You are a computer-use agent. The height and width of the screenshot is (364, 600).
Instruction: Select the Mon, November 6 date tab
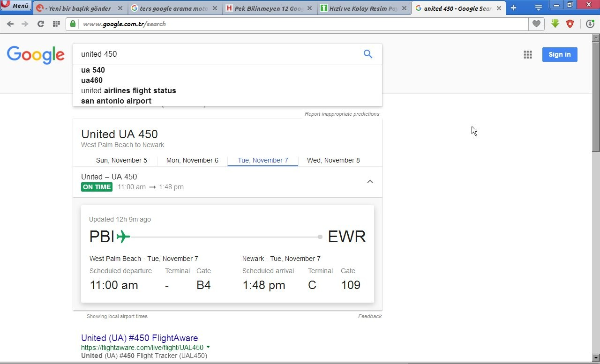pyautogui.click(x=192, y=160)
